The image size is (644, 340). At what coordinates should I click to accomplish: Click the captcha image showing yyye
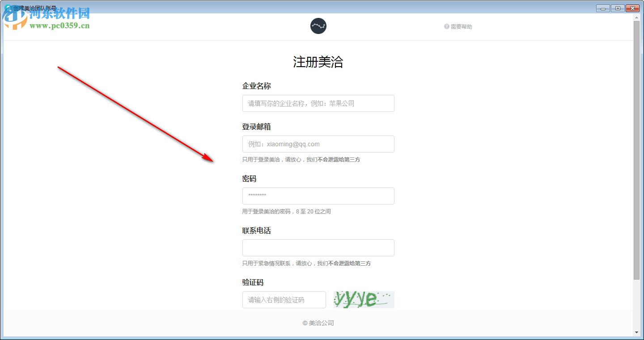tap(363, 299)
